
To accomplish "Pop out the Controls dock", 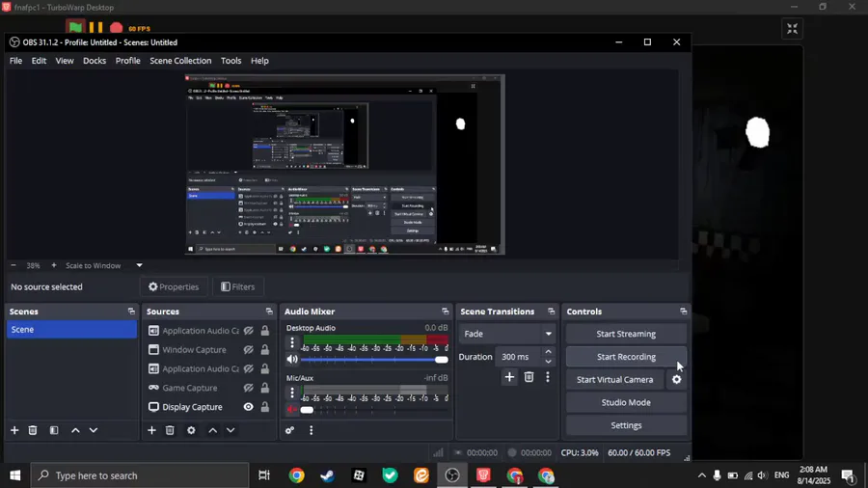I will [683, 312].
